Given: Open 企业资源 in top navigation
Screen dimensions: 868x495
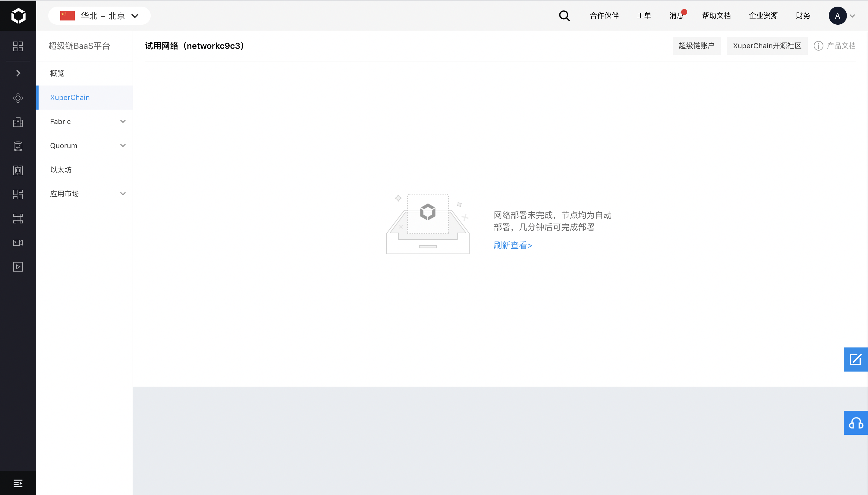Looking at the screenshot, I should pos(763,16).
